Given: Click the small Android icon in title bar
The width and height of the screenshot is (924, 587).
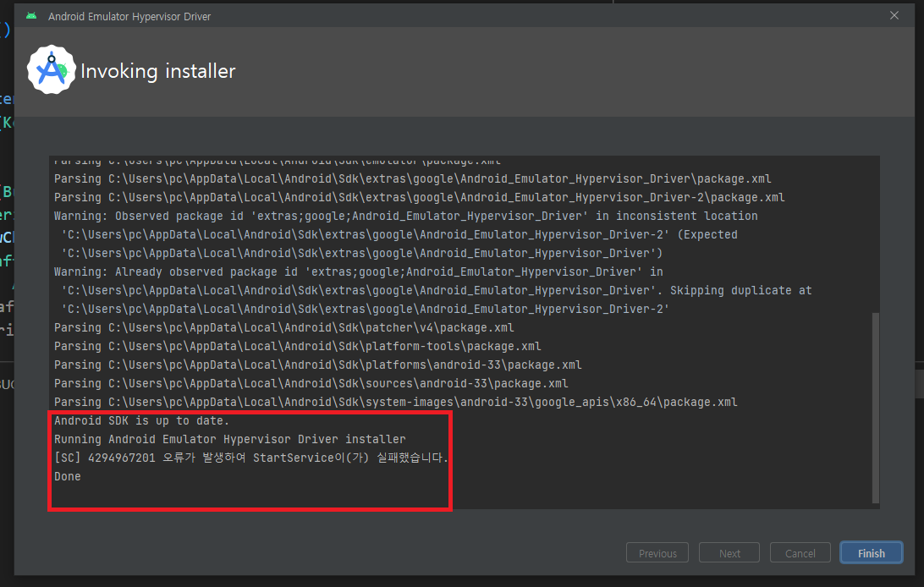Looking at the screenshot, I should (x=31, y=16).
